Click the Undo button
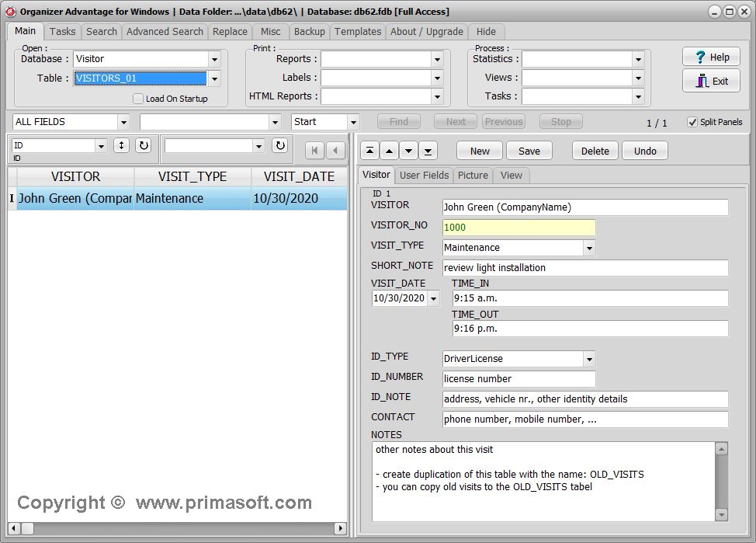The height and width of the screenshot is (543, 756). 645,151
